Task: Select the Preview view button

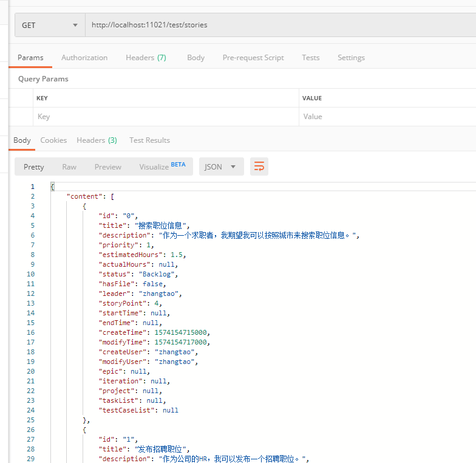Action: (108, 166)
